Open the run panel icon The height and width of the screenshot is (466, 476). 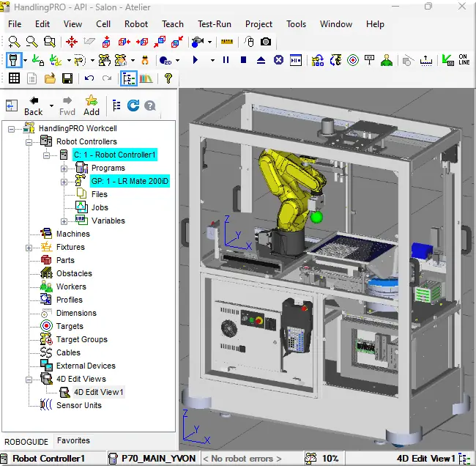point(296,60)
